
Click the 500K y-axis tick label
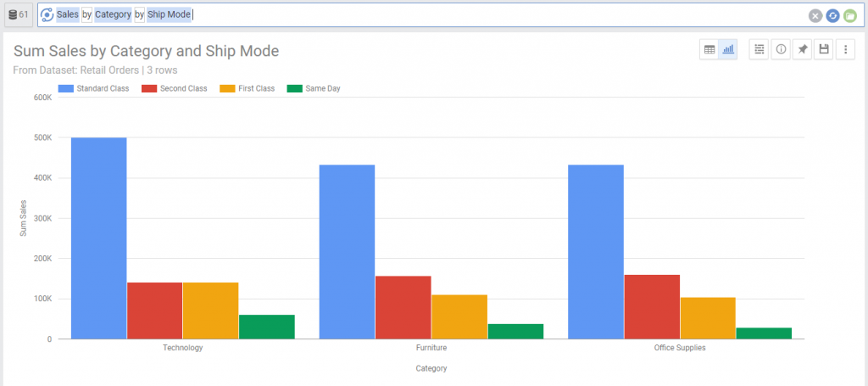point(43,138)
